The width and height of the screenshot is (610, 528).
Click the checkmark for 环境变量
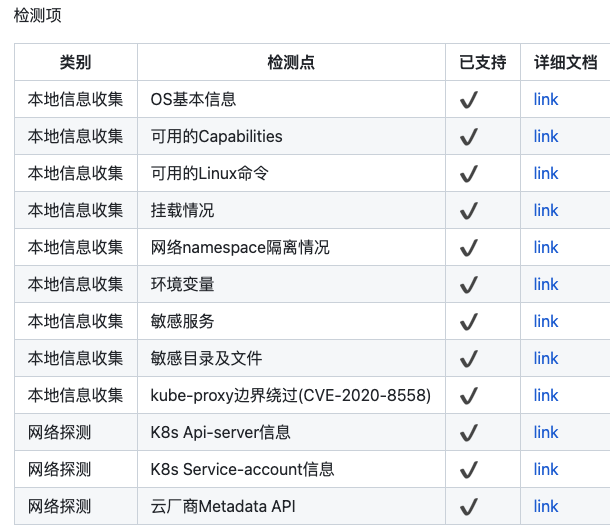pyautogui.click(x=468, y=285)
